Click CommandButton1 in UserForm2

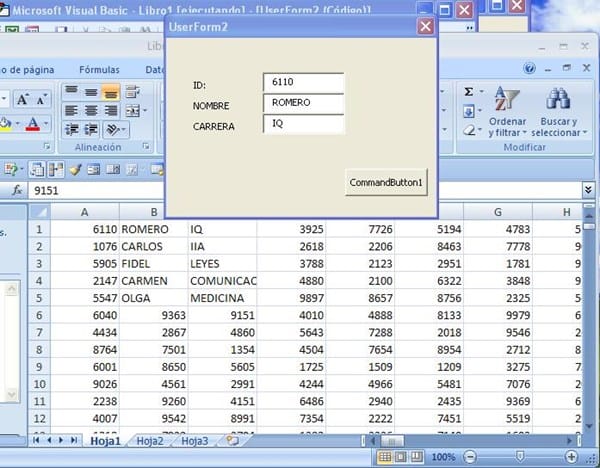pos(386,183)
